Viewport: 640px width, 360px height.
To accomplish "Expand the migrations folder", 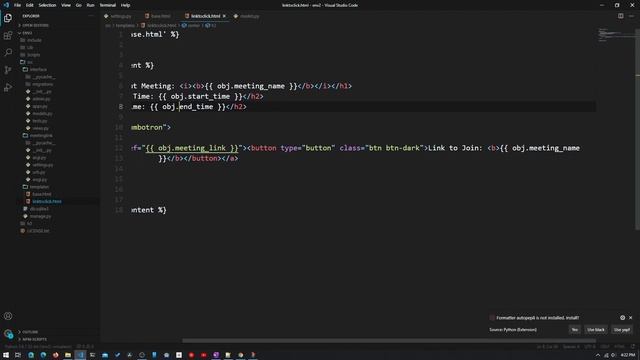I will (x=42, y=84).
